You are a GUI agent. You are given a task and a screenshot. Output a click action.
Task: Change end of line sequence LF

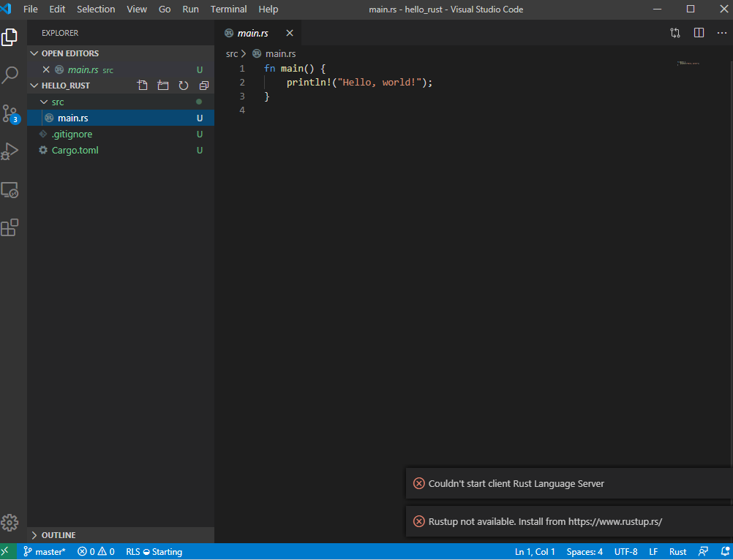[x=653, y=552]
